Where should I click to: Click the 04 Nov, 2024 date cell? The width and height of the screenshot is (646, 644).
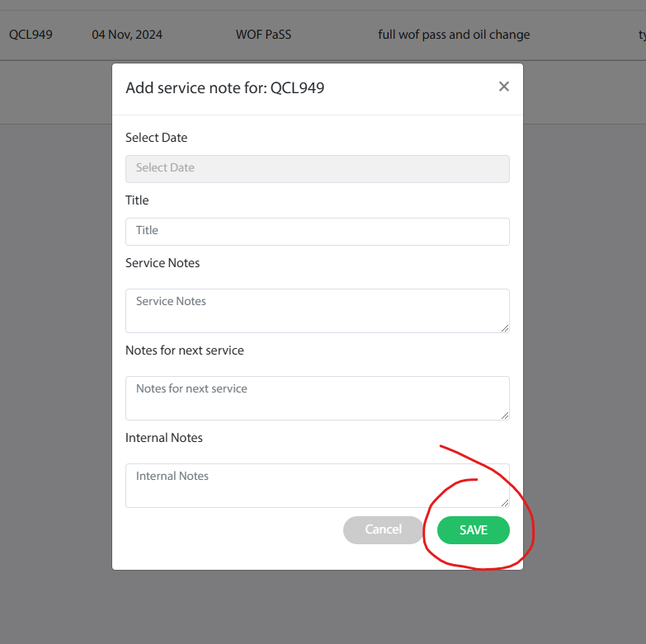coord(127,35)
